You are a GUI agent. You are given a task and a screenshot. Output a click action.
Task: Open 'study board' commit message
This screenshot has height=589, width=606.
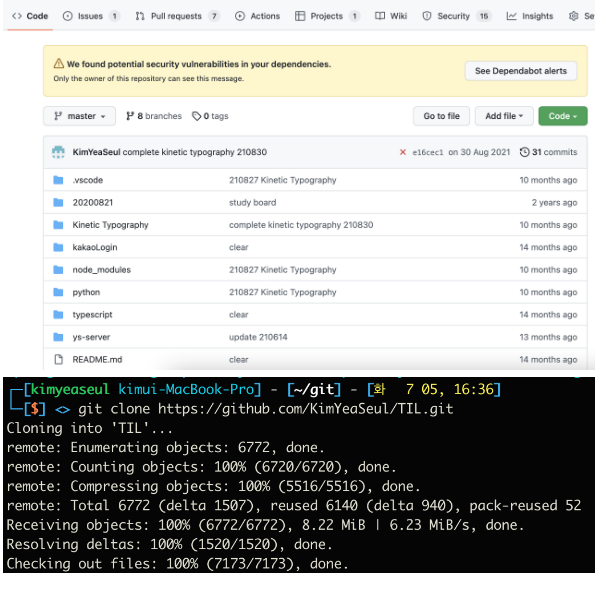tap(252, 203)
